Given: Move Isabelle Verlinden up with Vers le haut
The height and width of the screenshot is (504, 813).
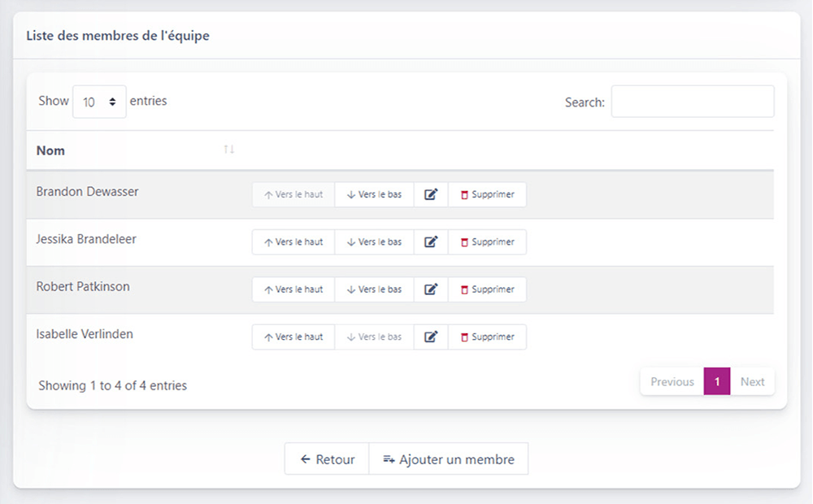Looking at the screenshot, I should 293,337.
